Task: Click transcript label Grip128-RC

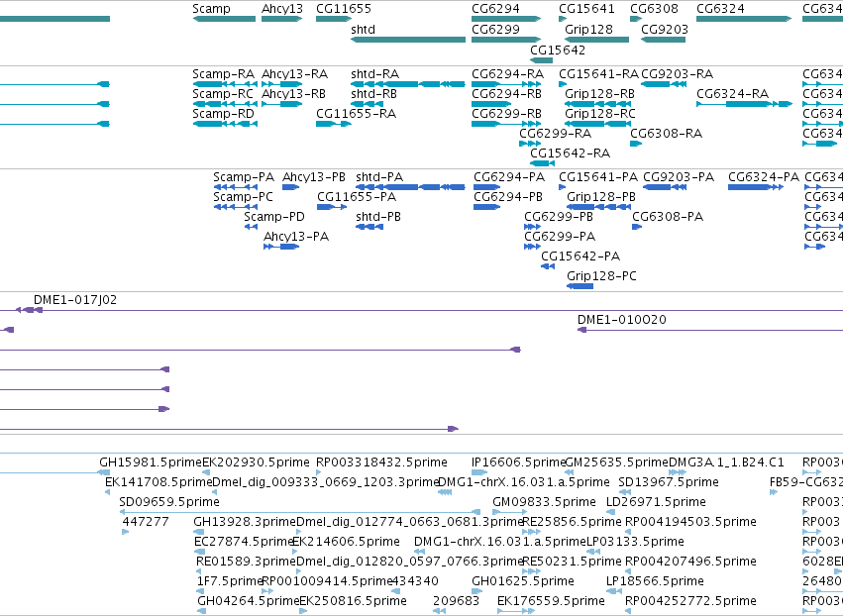Action: coord(600,114)
